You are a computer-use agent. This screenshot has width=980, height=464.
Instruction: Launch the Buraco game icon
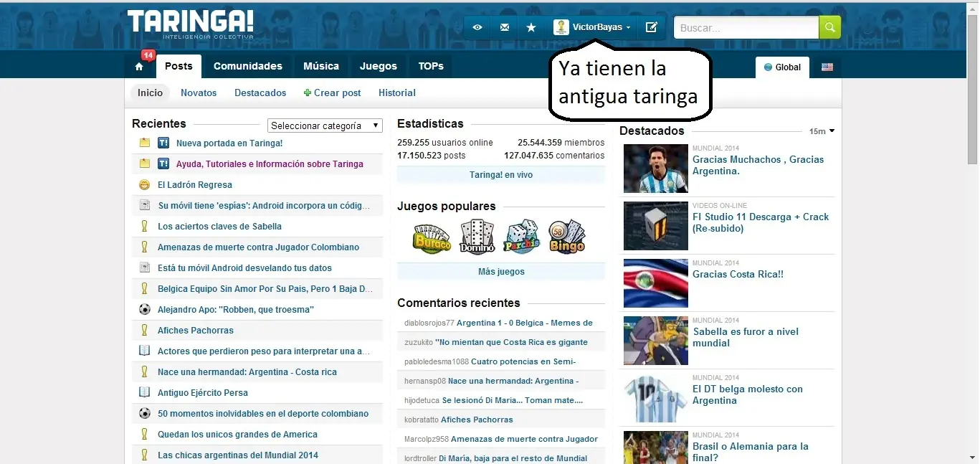pos(432,237)
